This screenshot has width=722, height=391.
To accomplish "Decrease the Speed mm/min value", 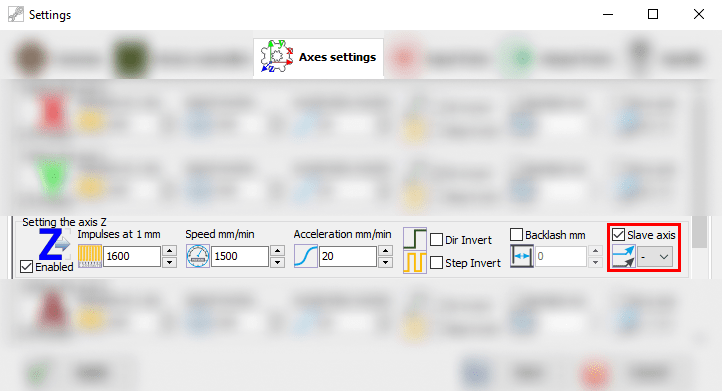I will point(278,262).
